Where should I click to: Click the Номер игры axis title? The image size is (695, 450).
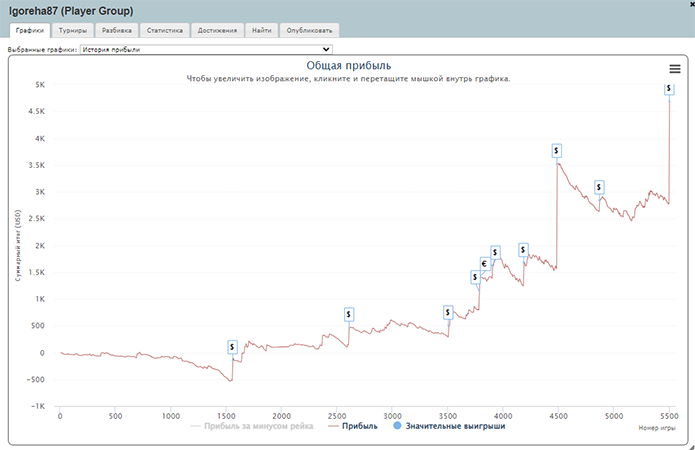point(657,428)
